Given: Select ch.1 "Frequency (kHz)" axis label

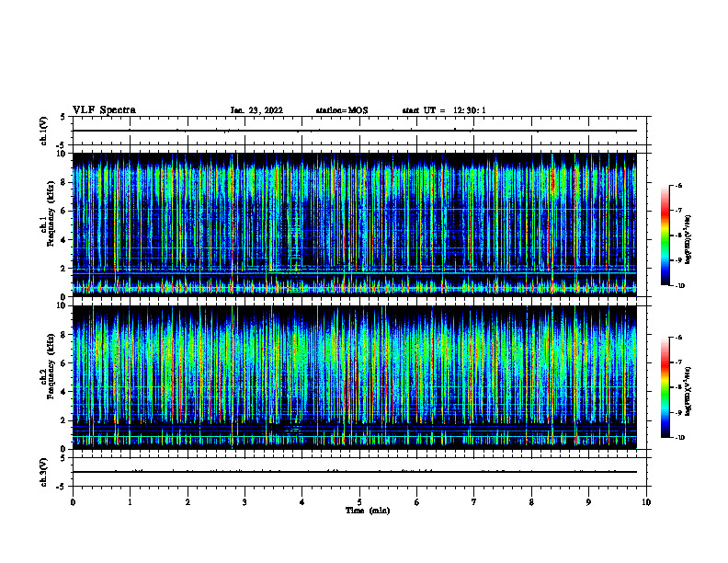Looking at the screenshot, I should pos(51,213).
